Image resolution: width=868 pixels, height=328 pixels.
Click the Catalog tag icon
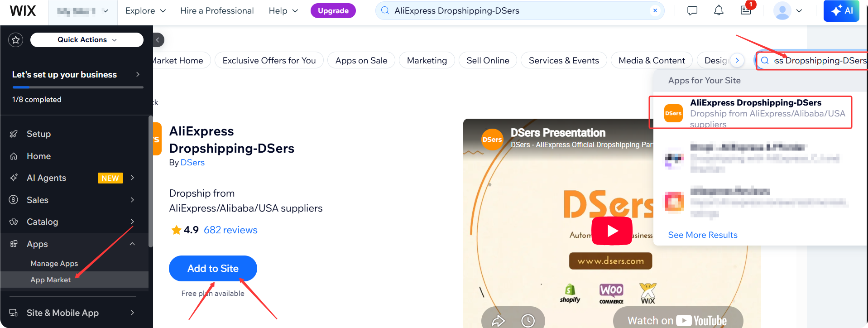point(14,222)
